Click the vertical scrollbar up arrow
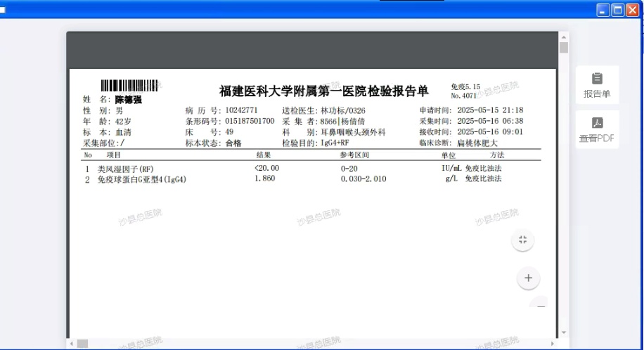This screenshot has height=350, width=644. (564, 37)
